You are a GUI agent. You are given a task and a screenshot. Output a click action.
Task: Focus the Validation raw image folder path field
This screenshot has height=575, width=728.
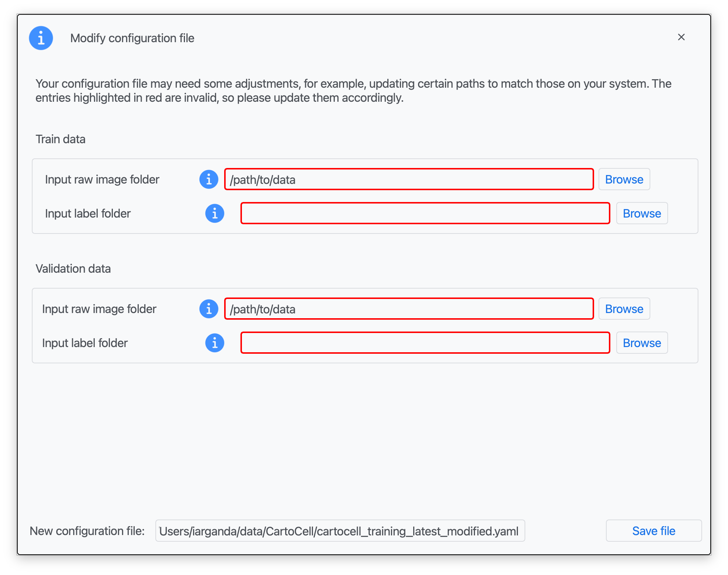tap(409, 309)
